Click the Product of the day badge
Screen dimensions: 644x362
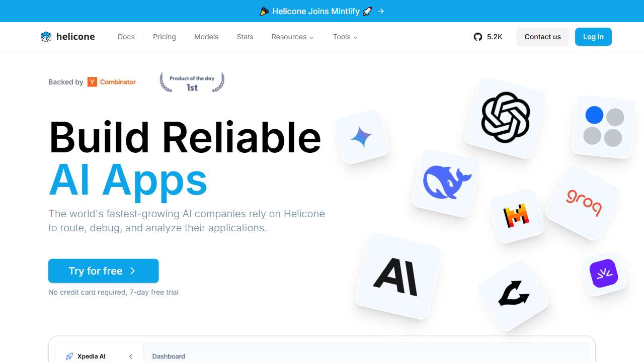click(192, 82)
